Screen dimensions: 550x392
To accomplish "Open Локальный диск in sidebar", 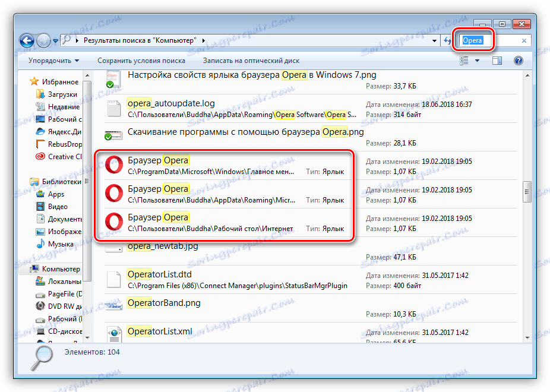I will (59, 281).
